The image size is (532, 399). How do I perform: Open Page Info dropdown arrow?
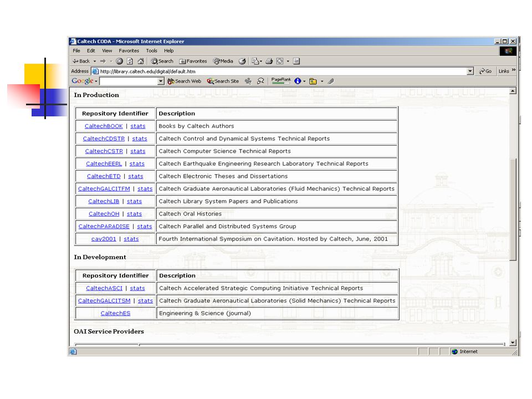pos(304,81)
